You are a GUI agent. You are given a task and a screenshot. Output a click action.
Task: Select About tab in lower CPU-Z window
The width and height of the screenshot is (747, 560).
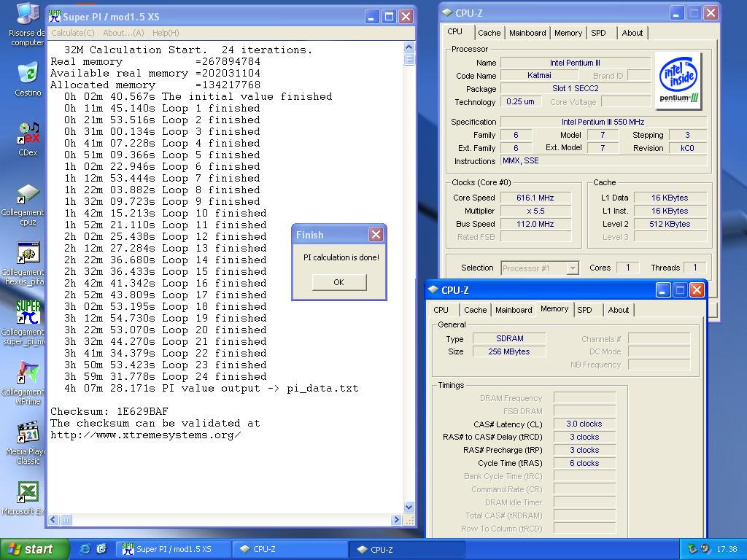619,309
